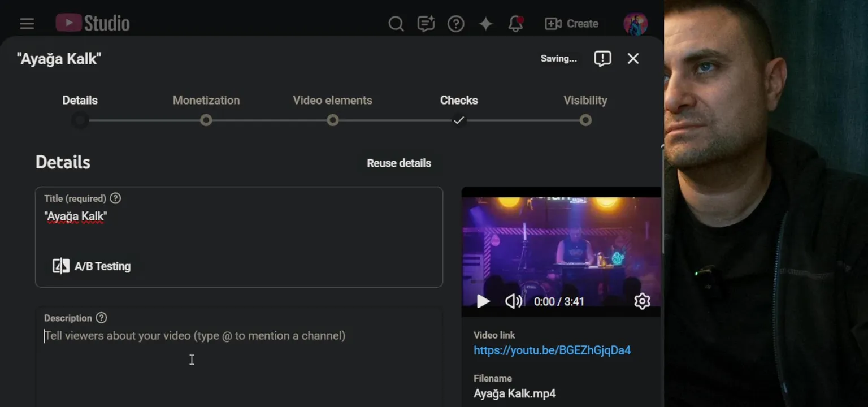
Task: Click the Reuse details button
Action: (x=399, y=163)
